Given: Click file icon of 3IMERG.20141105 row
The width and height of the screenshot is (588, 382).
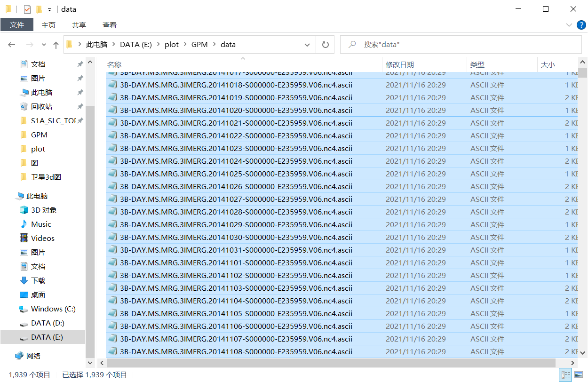Looking at the screenshot, I should tap(112, 314).
